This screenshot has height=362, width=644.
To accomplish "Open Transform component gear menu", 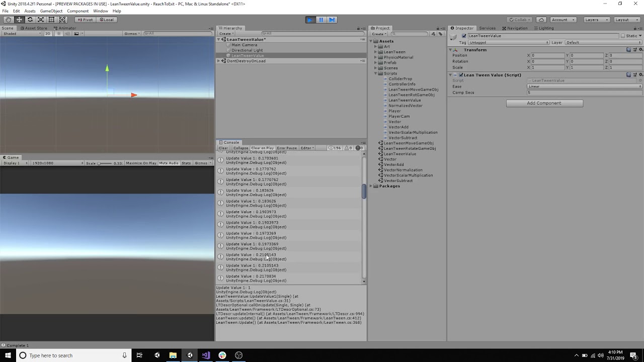I will pos(640,50).
